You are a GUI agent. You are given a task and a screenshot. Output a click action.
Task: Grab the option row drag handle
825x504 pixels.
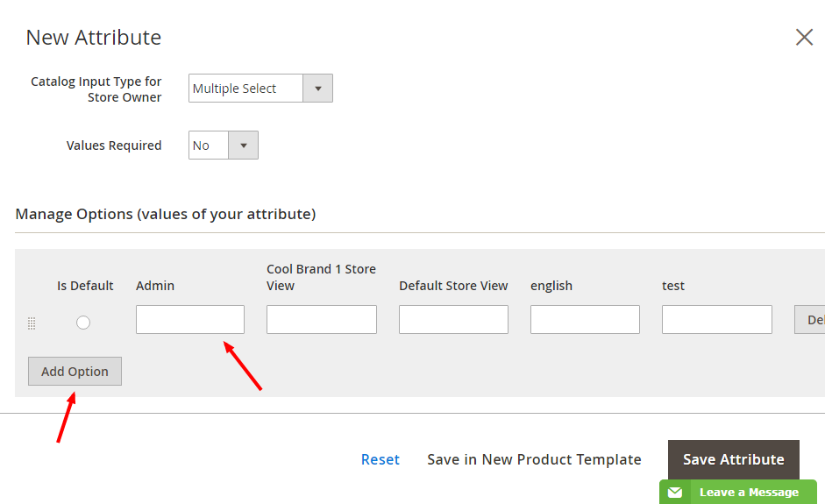(32, 323)
